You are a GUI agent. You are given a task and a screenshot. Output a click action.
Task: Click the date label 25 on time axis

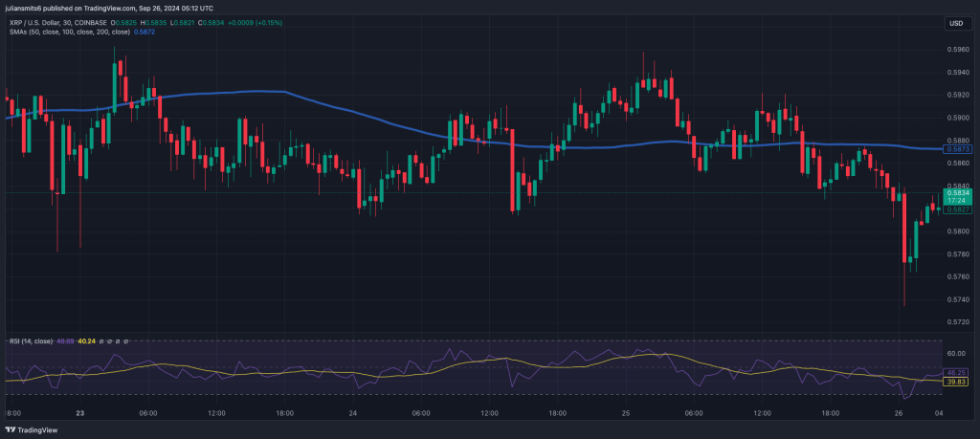click(626, 413)
